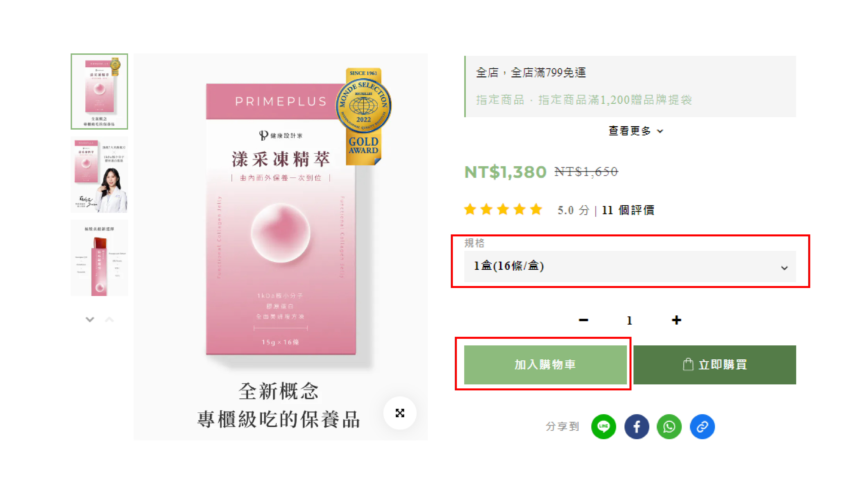Expand 查看更多 promotions
The image size is (861, 504).
[636, 131]
